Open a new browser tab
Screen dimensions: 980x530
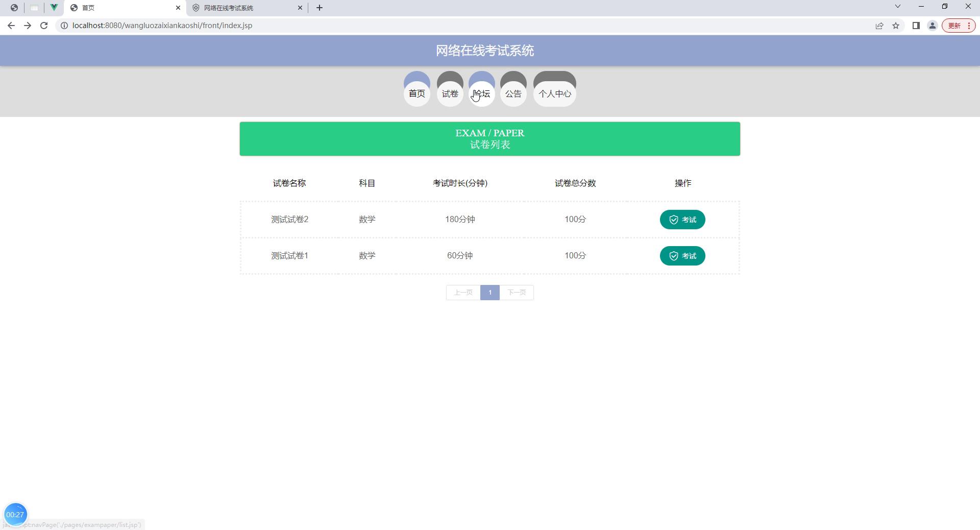click(320, 8)
